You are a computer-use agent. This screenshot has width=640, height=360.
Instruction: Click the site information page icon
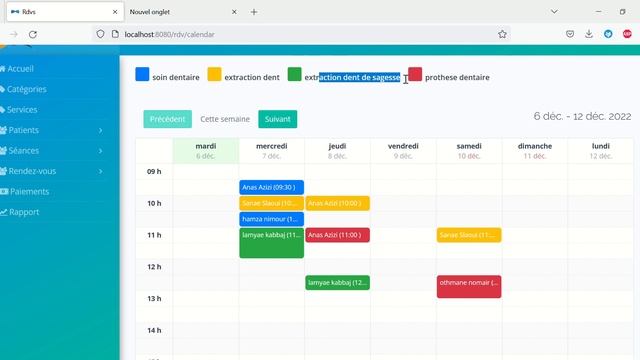pyautogui.click(x=115, y=34)
